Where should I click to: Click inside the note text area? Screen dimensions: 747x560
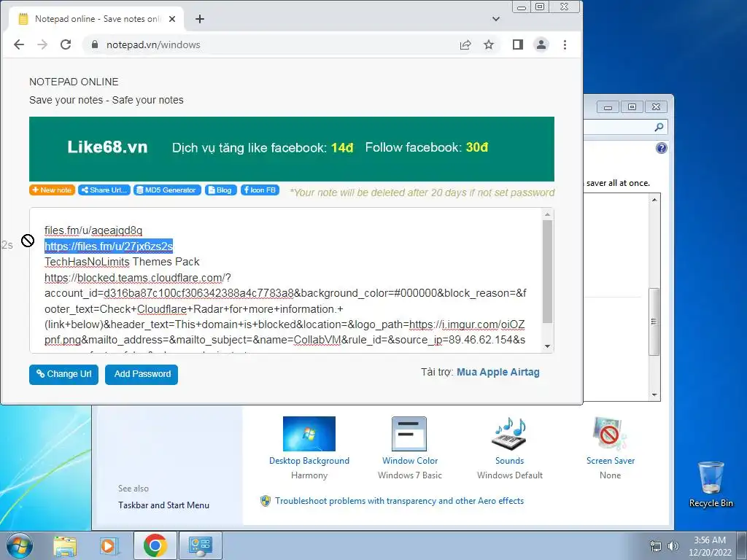(286, 281)
